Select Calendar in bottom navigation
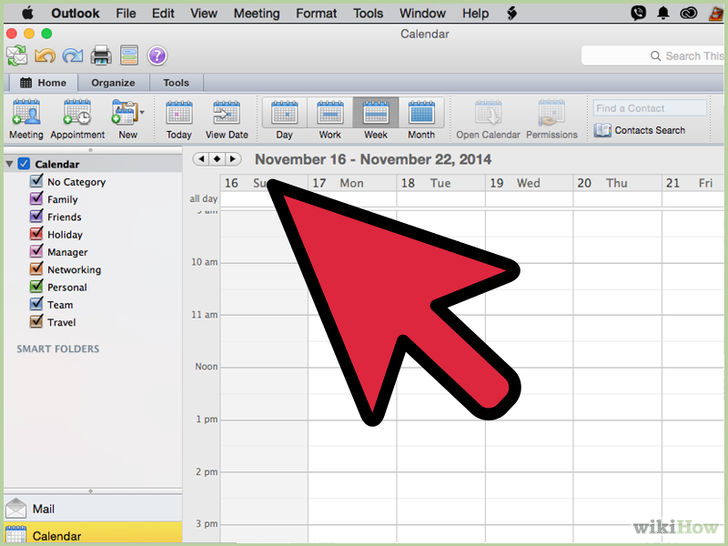 [x=93, y=535]
